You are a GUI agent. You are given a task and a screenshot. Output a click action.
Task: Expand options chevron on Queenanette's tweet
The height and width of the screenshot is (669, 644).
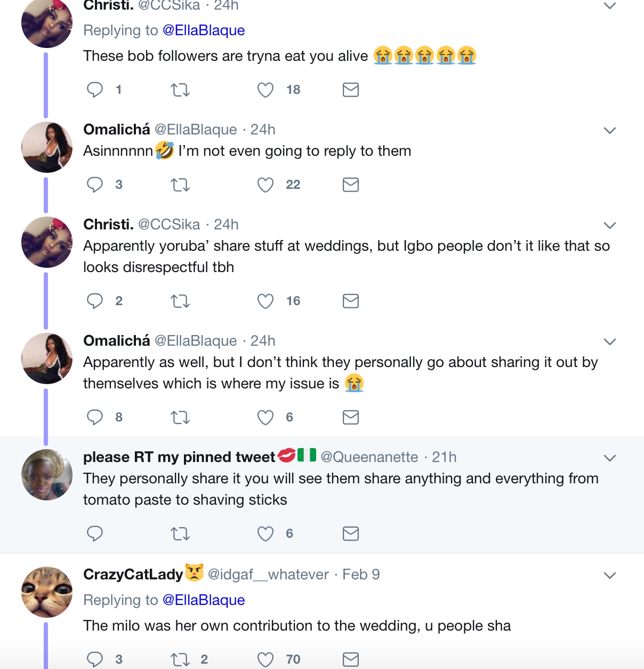pyautogui.click(x=610, y=458)
